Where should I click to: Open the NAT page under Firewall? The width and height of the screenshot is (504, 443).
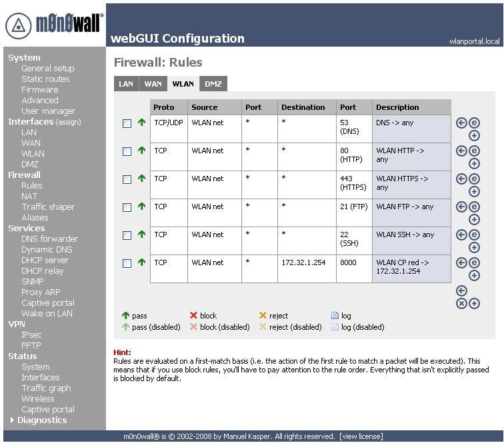click(29, 197)
